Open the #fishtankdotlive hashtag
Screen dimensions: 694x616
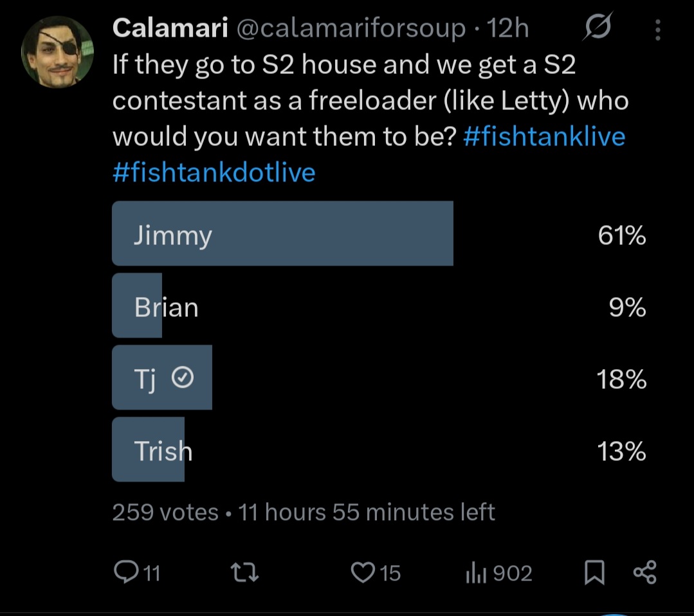coord(214,172)
